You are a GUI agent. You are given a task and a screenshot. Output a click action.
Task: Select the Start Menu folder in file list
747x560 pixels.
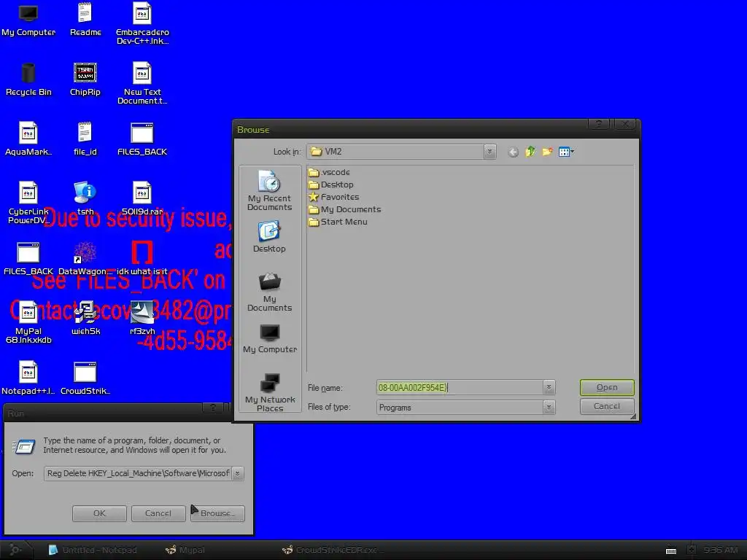[x=338, y=222]
